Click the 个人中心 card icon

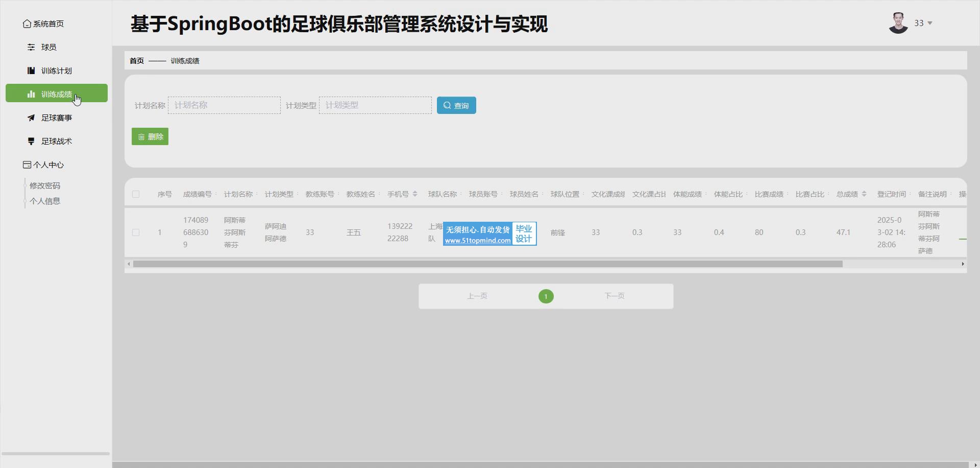tap(27, 165)
